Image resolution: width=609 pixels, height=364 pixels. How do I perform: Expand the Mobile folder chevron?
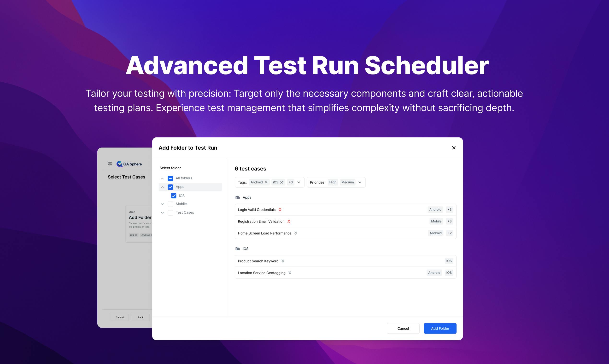coord(162,204)
